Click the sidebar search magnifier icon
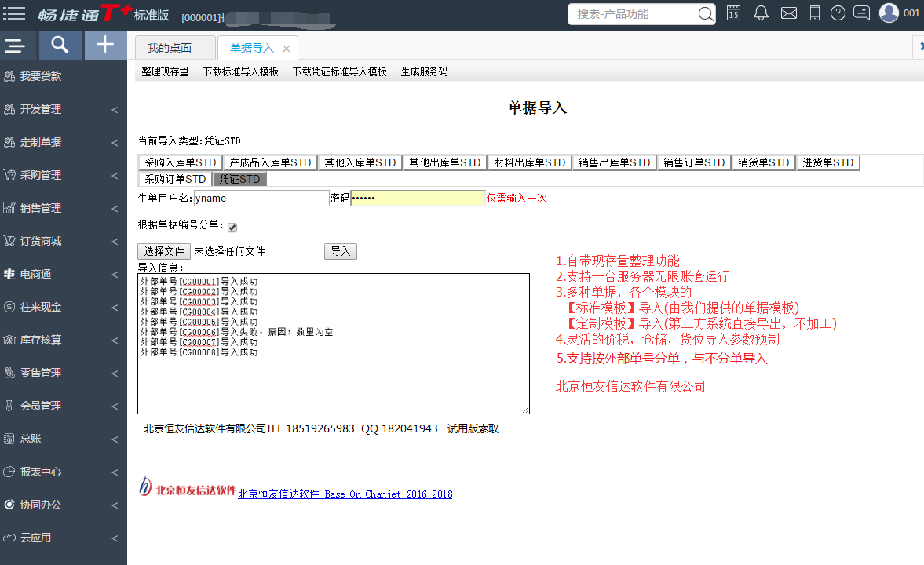924x565 pixels. click(60, 45)
